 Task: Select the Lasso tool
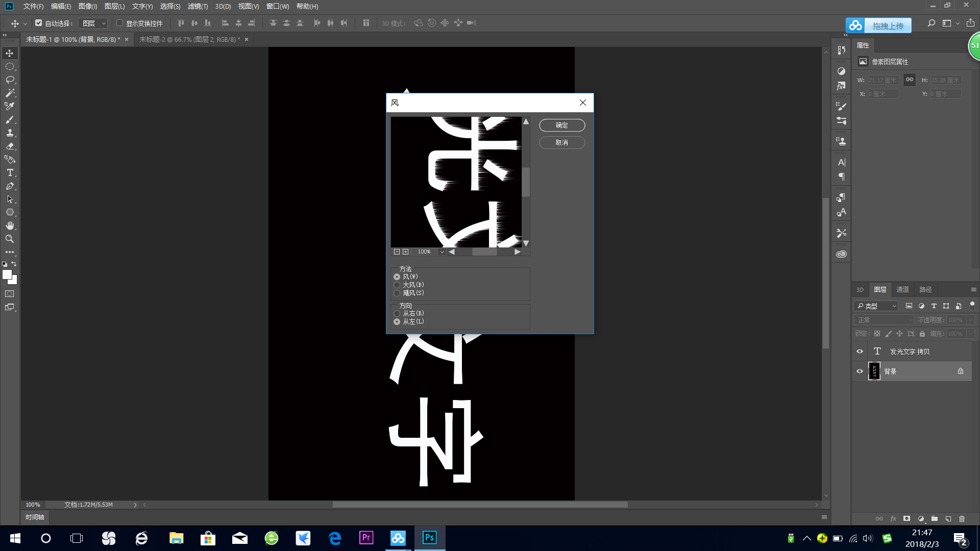pos(9,80)
